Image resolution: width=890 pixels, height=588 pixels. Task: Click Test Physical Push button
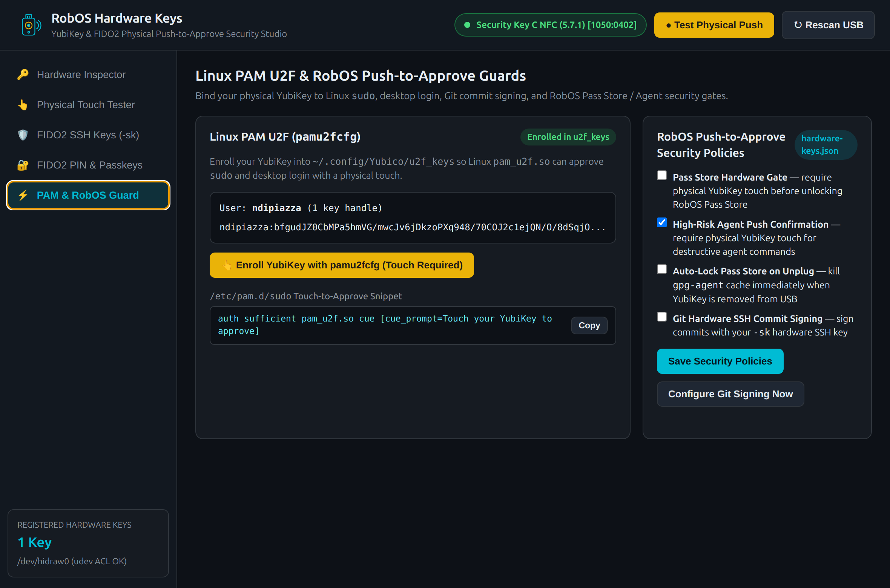click(x=714, y=25)
